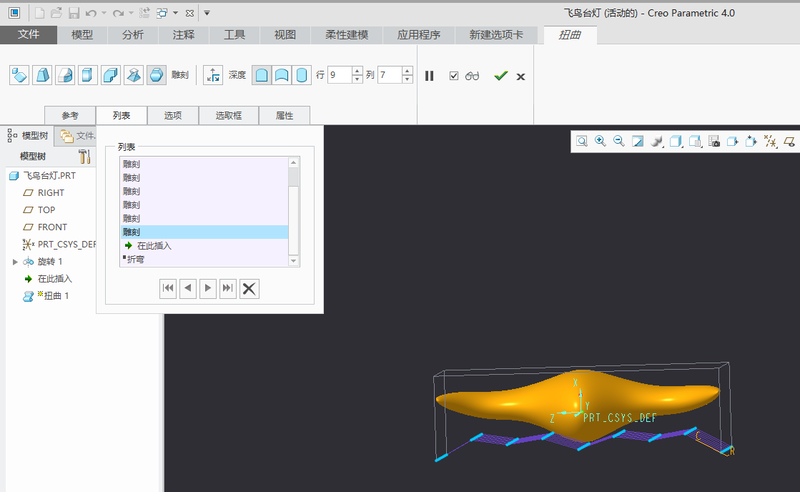Screen dimensions: 800x492
Task: Select the Bend warp tool icon
Action: coord(111,76)
